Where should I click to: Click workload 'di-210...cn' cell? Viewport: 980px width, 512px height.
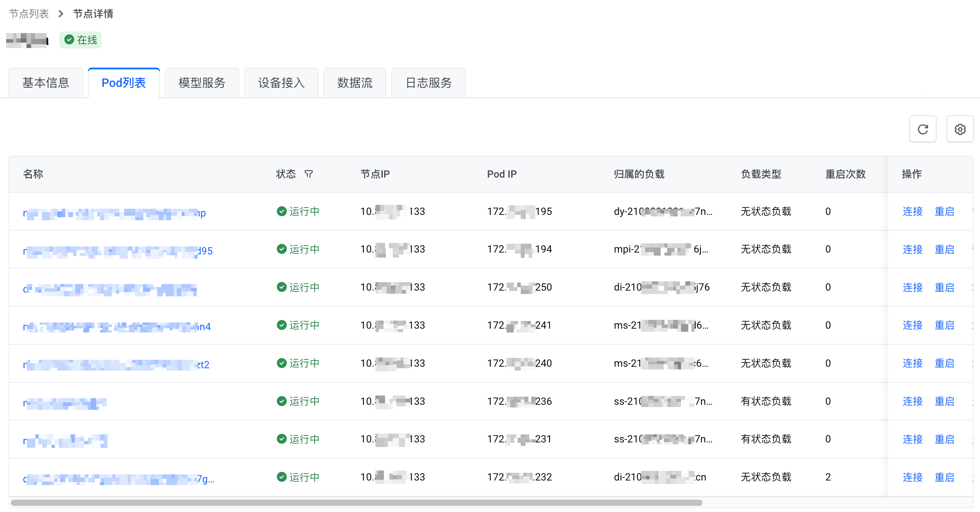point(660,477)
